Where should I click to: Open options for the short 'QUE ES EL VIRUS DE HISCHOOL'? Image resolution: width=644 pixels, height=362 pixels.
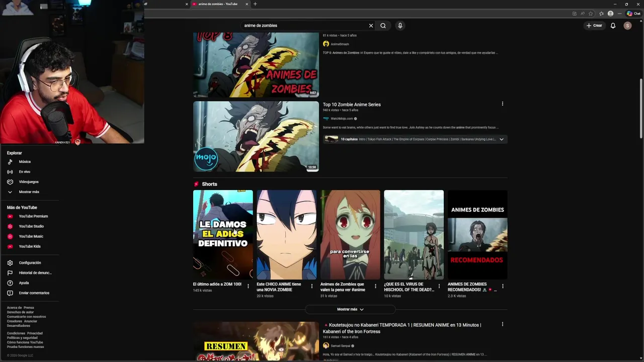439,286
